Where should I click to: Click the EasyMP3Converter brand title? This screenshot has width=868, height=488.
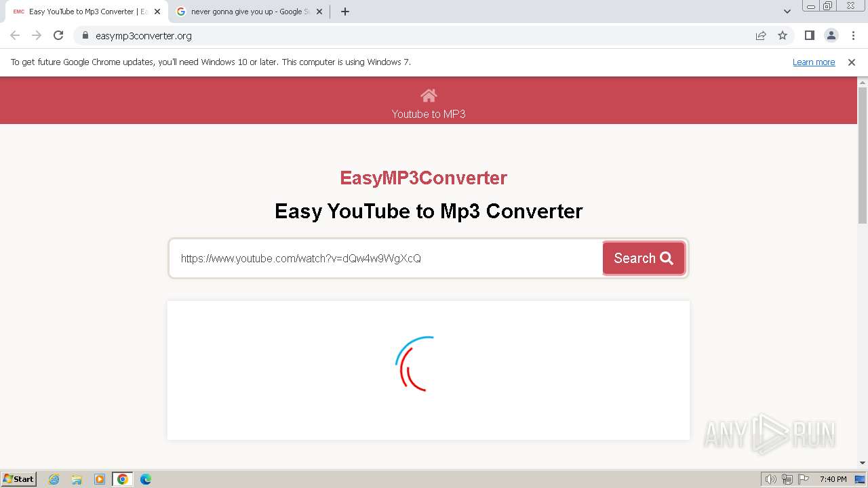click(423, 178)
